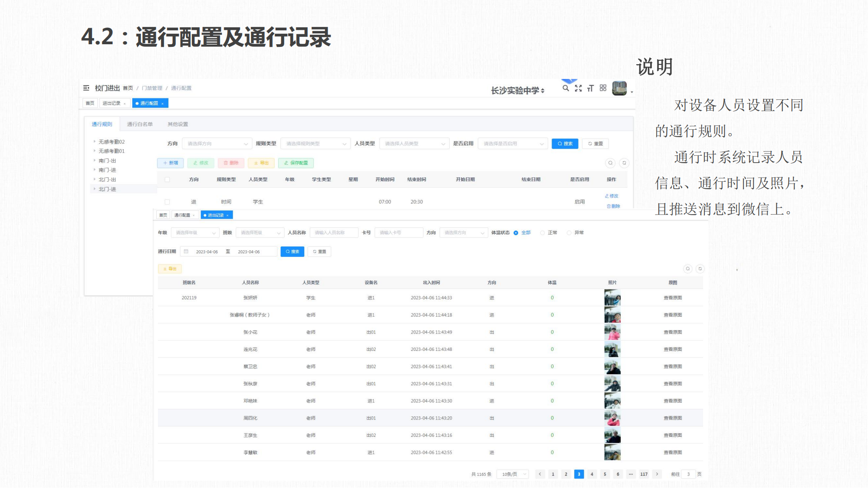Go to page 117 in pagination
868x488 pixels.
pyautogui.click(x=644, y=474)
